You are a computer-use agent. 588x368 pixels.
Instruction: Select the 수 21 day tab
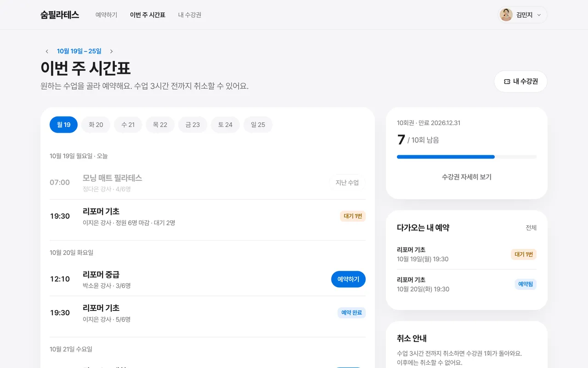click(128, 125)
